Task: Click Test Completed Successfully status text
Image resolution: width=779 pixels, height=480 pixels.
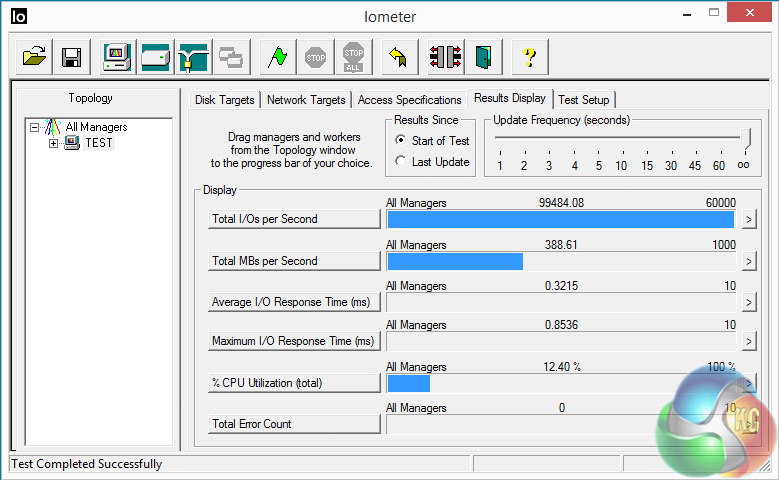Action: [x=86, y=464]
